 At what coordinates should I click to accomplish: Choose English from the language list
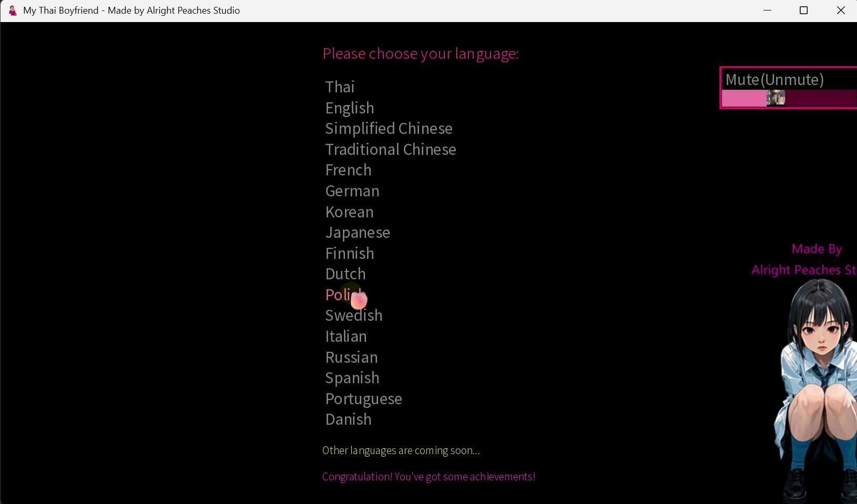(350, 108)
